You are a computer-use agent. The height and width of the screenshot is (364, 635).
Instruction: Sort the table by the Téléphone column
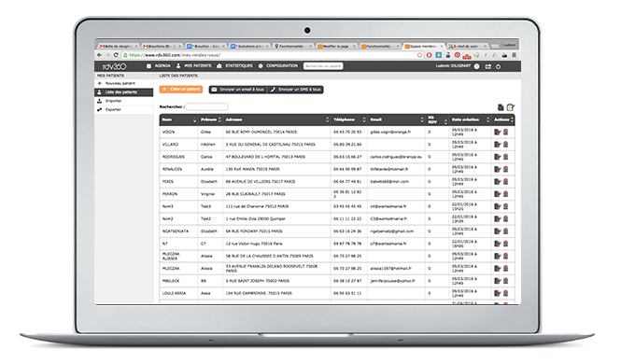[x=349, y=119]
